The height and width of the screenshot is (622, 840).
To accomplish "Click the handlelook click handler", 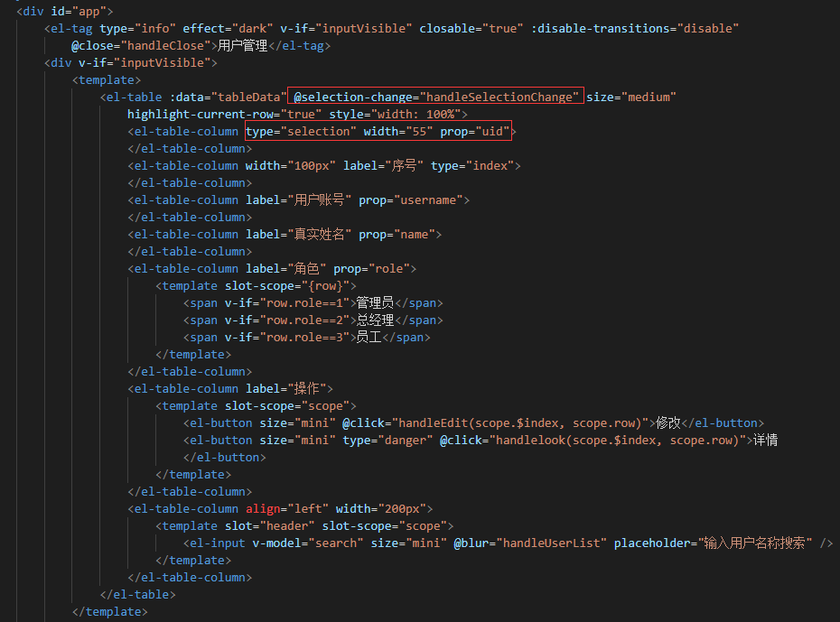I will coord(593,440).
